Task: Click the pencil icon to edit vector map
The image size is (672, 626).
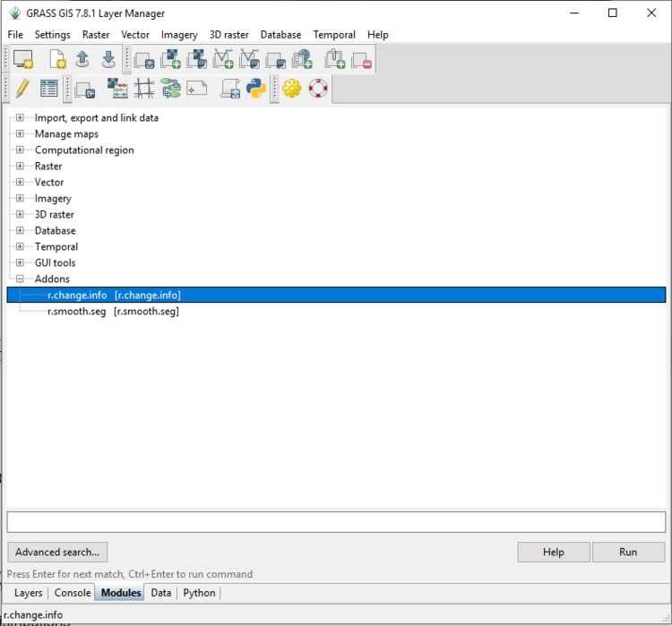Action: point(22,88)
